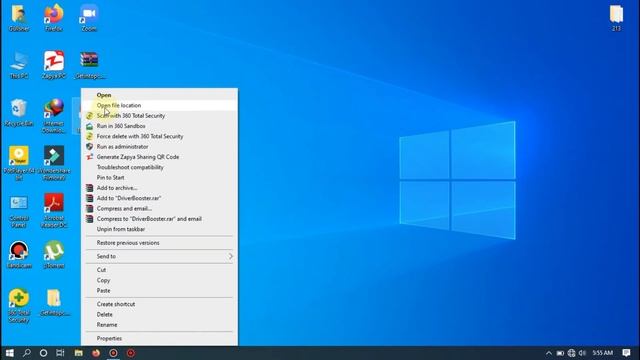The image size is (640, 360).
Task: Choose Create shortcut
Action: (159, 304)
